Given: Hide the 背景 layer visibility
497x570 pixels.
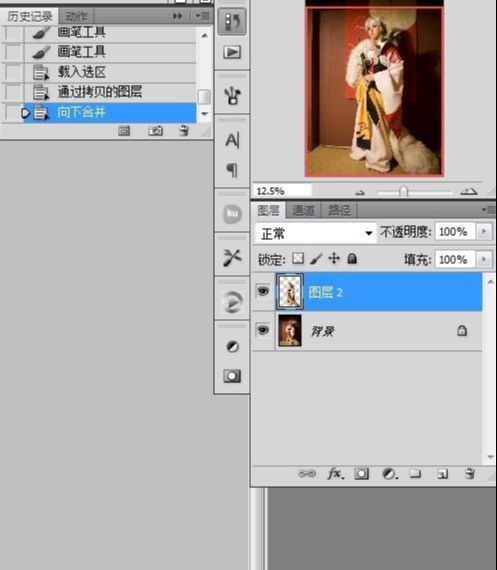Looking at the screenshot, I should [263, 330].
